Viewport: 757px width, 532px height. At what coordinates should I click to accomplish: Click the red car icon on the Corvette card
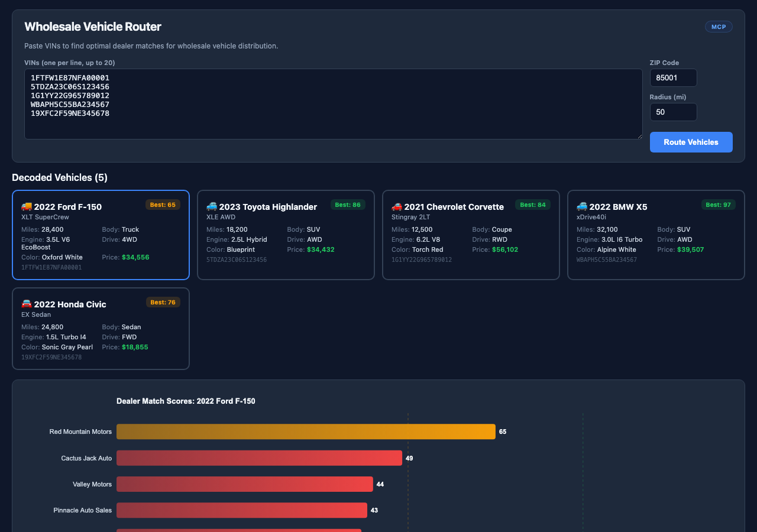coord(397,206)
